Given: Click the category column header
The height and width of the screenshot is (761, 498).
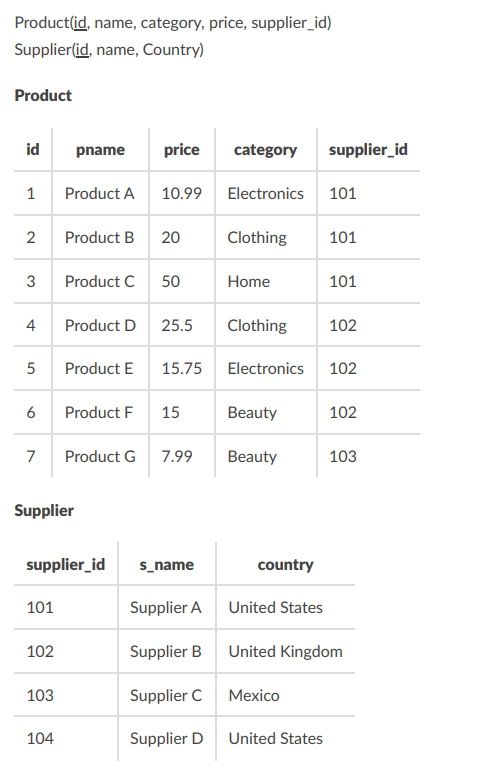Looking at the screenshot, I should click(266, 149).
